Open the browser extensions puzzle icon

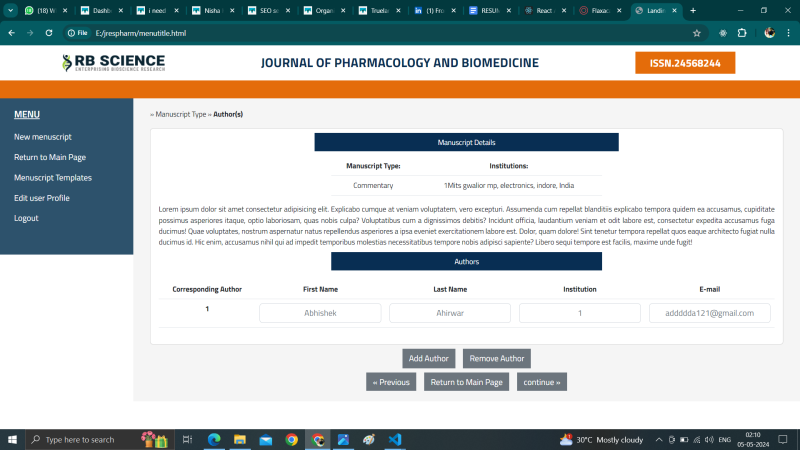[741, 33]
